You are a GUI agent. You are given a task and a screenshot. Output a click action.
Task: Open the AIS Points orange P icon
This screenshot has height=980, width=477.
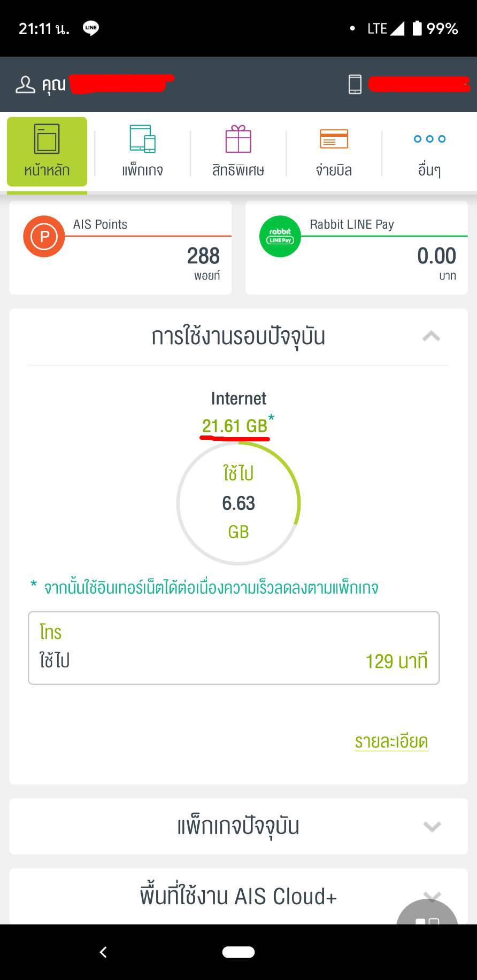tap(44, 236)
